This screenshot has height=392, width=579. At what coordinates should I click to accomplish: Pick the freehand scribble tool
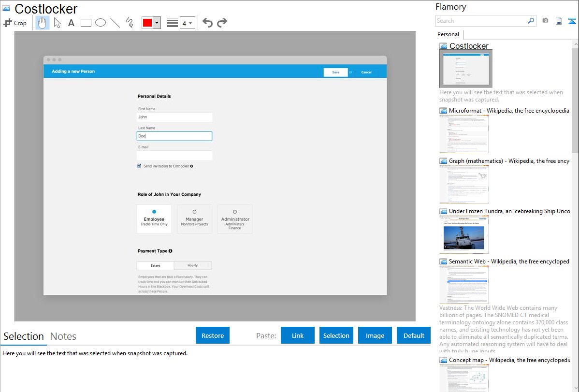[130, 23]
